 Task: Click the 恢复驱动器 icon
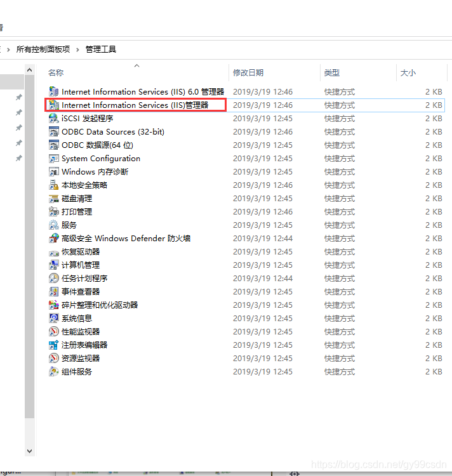(x=54, y=252)
